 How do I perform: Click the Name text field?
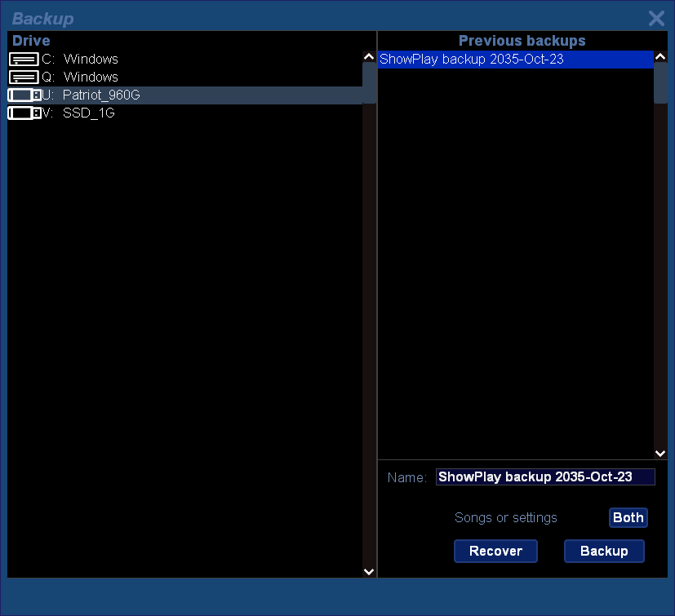click(x=545, y=477)
